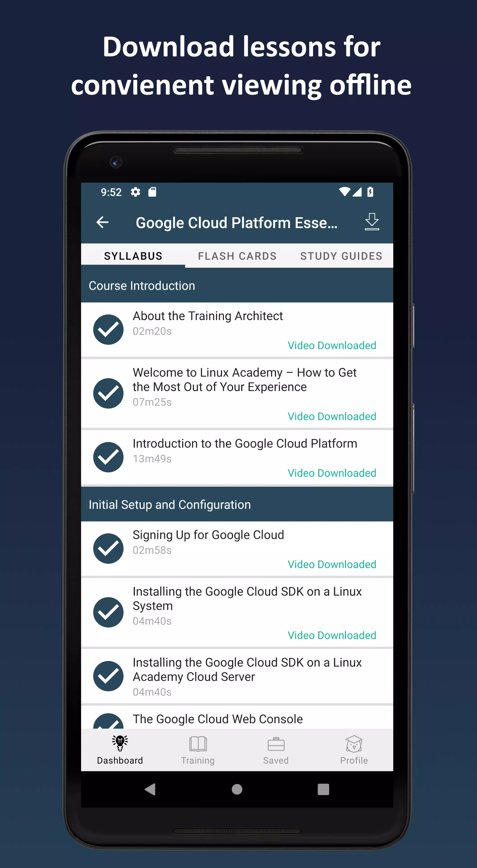Tap the 02m58s duration text
The width and height of the screenshot is (477, 868).
point(152,550)
